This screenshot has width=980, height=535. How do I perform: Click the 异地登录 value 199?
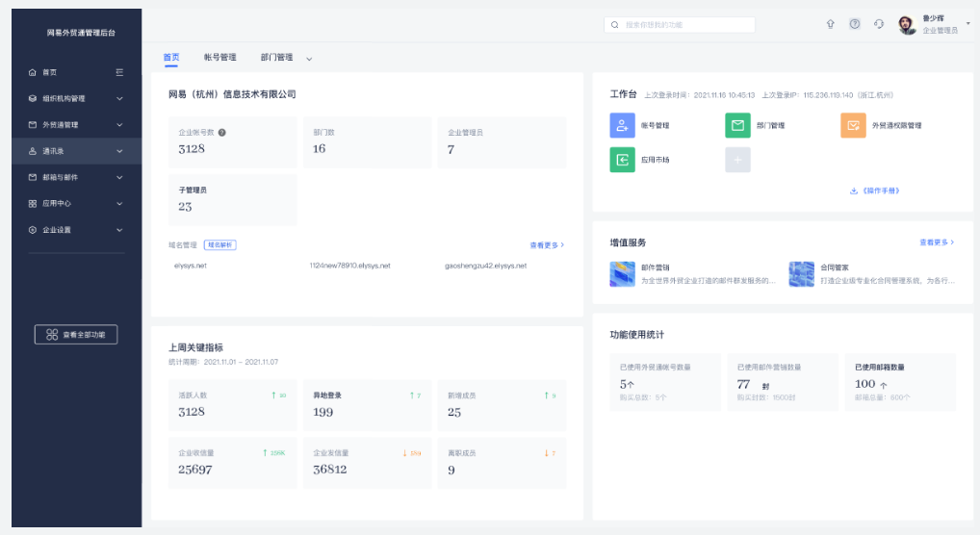[x=323, y=413]
